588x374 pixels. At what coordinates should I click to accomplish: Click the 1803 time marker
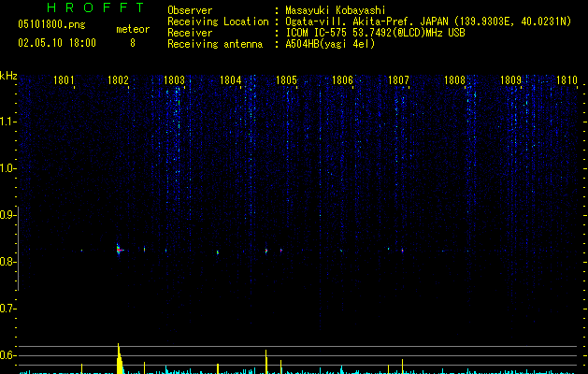point(175,80)
